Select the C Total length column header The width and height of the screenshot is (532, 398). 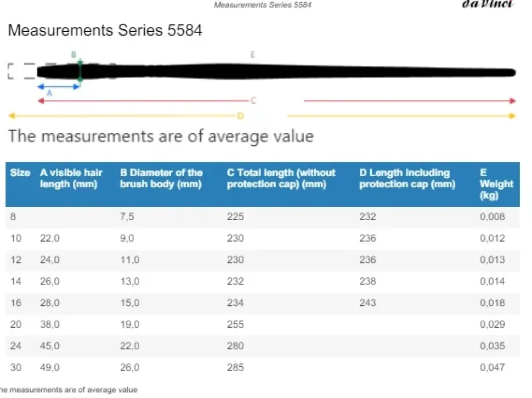281,178
